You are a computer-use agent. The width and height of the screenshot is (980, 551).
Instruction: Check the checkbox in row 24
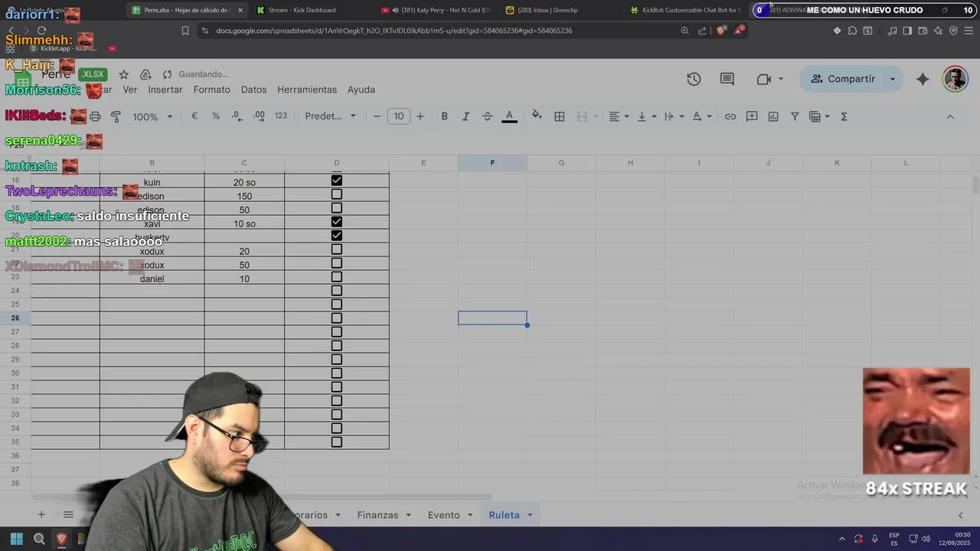coord(337,291)
